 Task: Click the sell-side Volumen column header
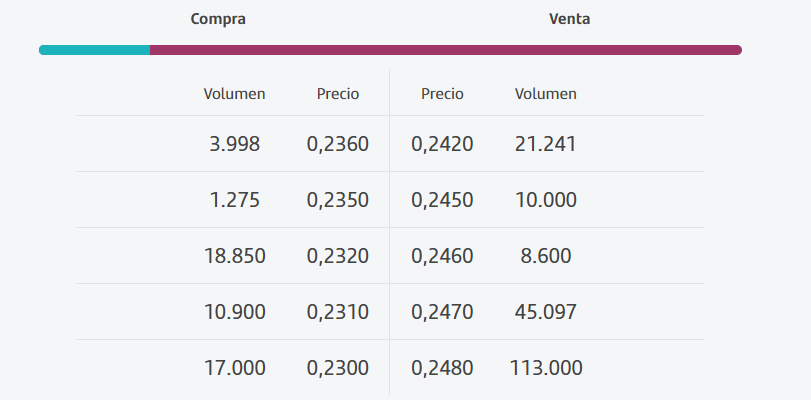[x=546, y=94]
